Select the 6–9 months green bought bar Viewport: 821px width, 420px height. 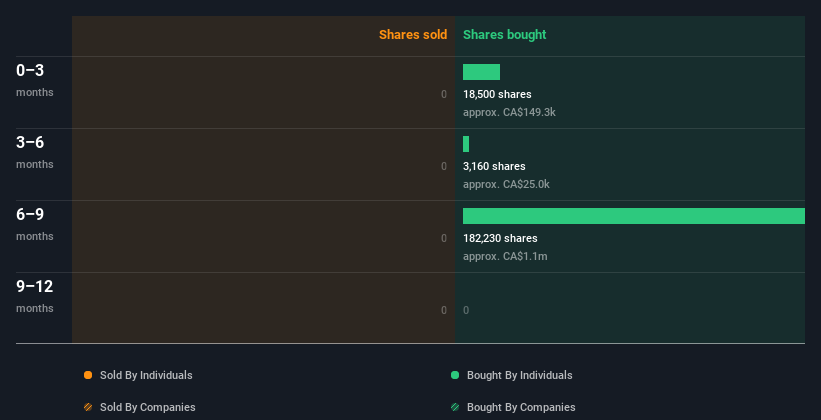point(634,216)
